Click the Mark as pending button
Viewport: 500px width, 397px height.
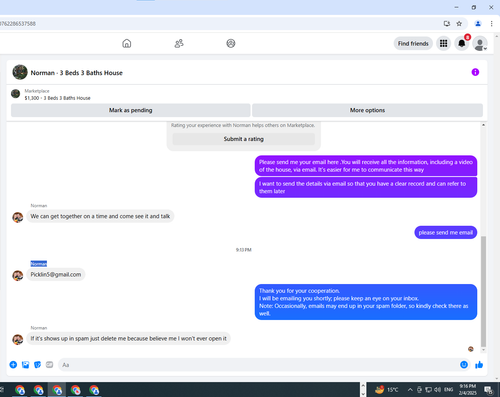point(131,110)
